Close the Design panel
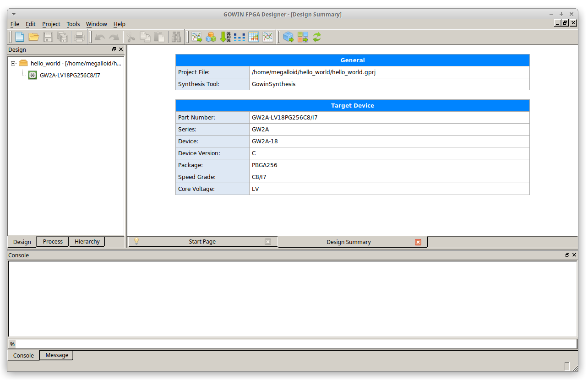Screen dimensions: 588x380 point(121,49)
